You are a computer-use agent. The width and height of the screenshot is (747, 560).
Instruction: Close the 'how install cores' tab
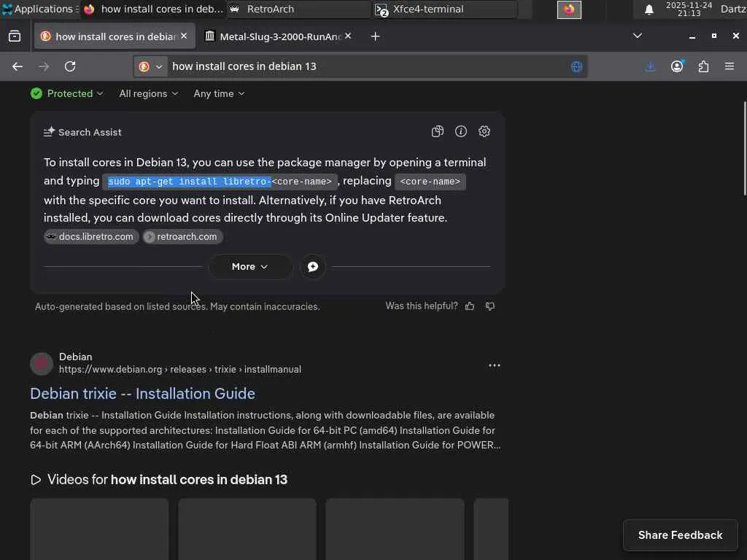184,36
